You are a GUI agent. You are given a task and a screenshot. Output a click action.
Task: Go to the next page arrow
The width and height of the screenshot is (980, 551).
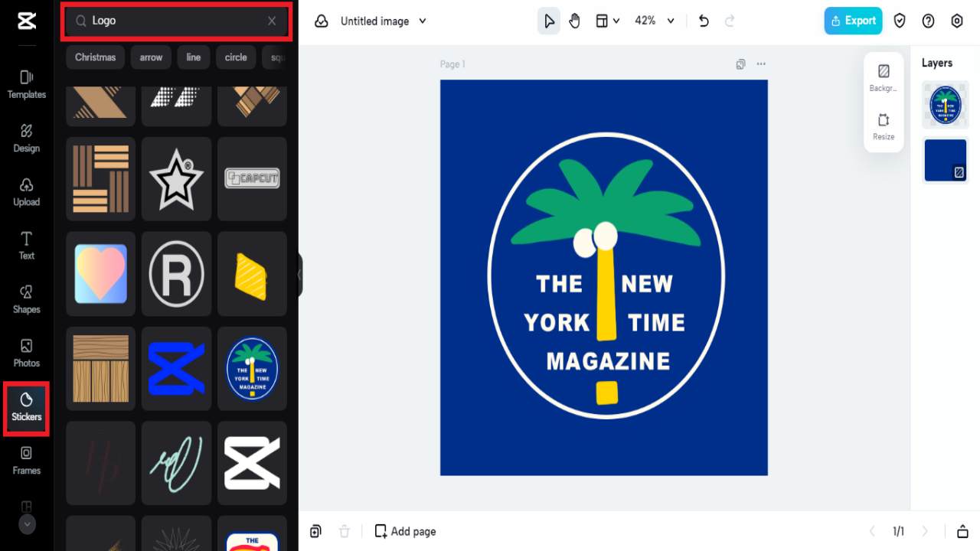coord(925,531)
